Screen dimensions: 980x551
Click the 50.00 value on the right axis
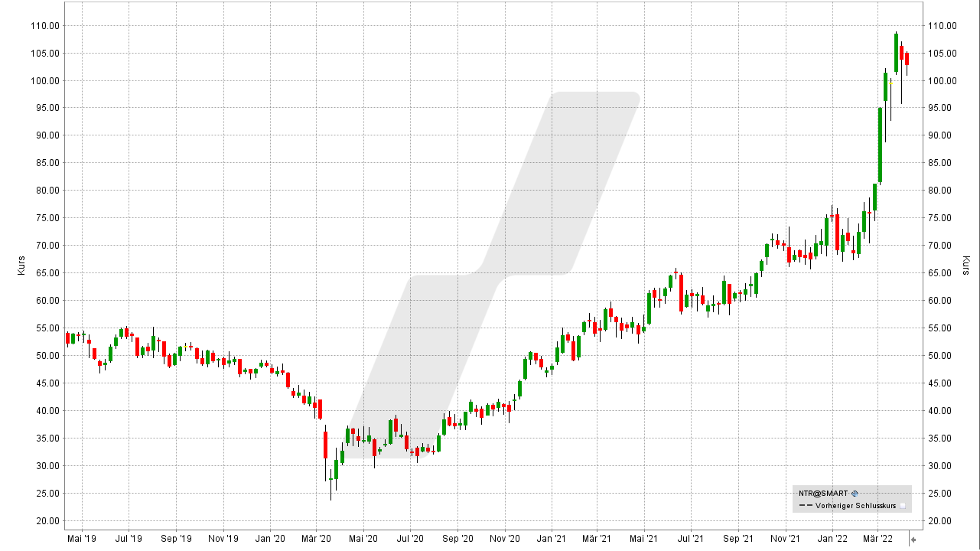click(940, 356)
